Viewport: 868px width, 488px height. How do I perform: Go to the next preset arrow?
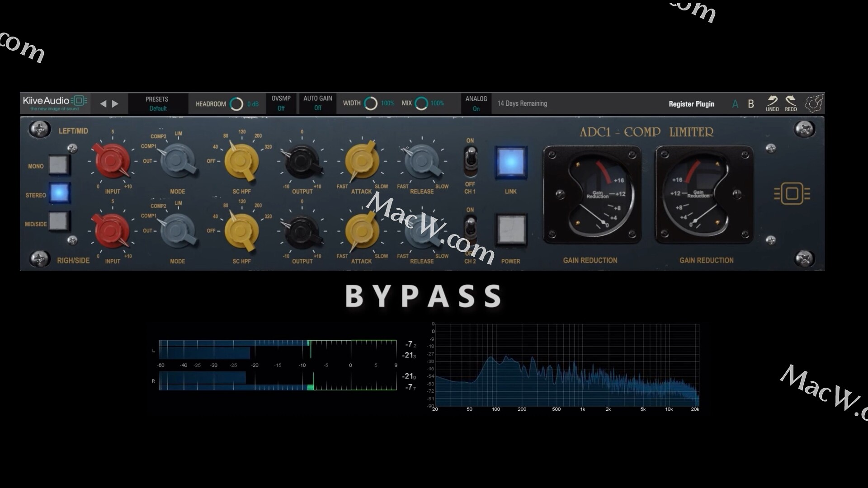click(115, 104)
